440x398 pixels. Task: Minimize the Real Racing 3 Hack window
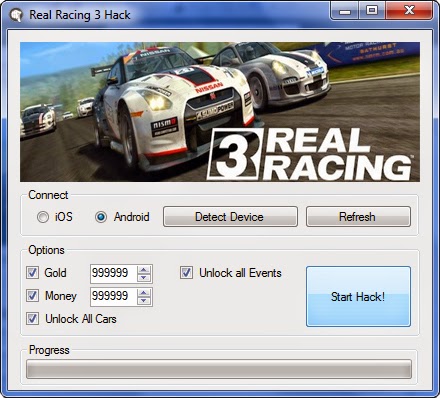tap(345, 11)
